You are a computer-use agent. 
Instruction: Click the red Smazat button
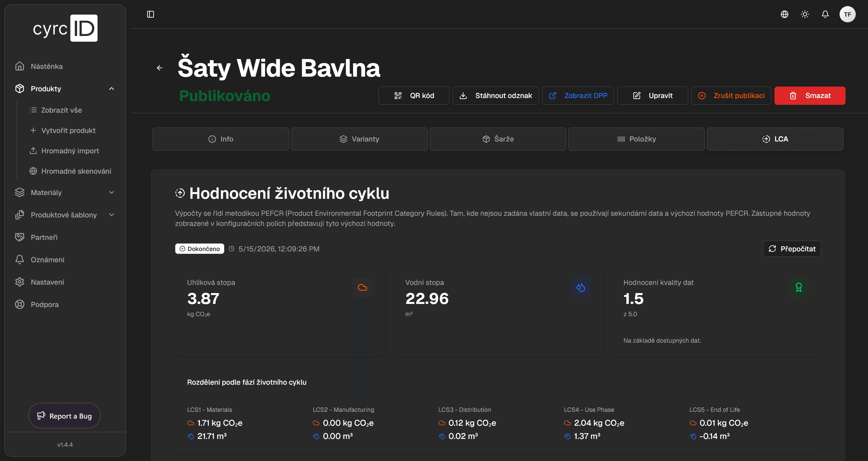pos(810,96)
